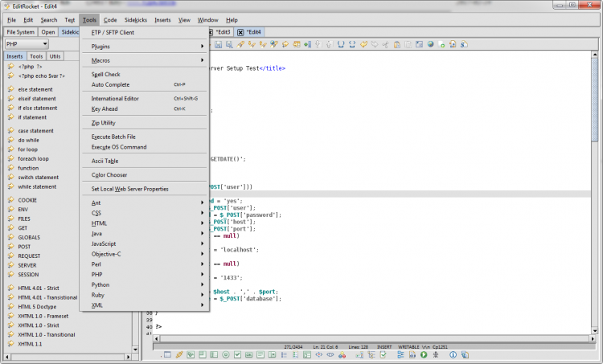
Task: Click the pencil icon in bottom toolbar
Action: tap(179, 354)
